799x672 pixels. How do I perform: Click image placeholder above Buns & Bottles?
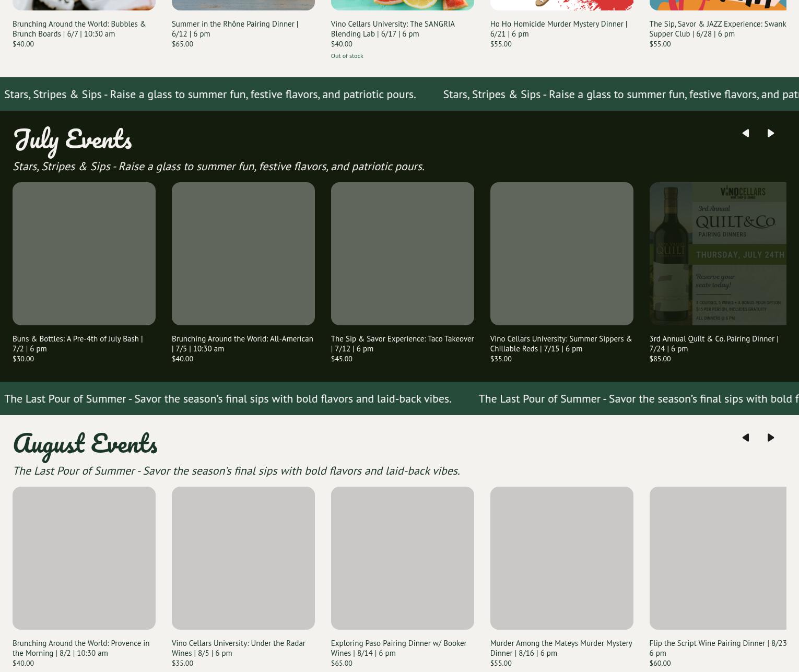84,254
